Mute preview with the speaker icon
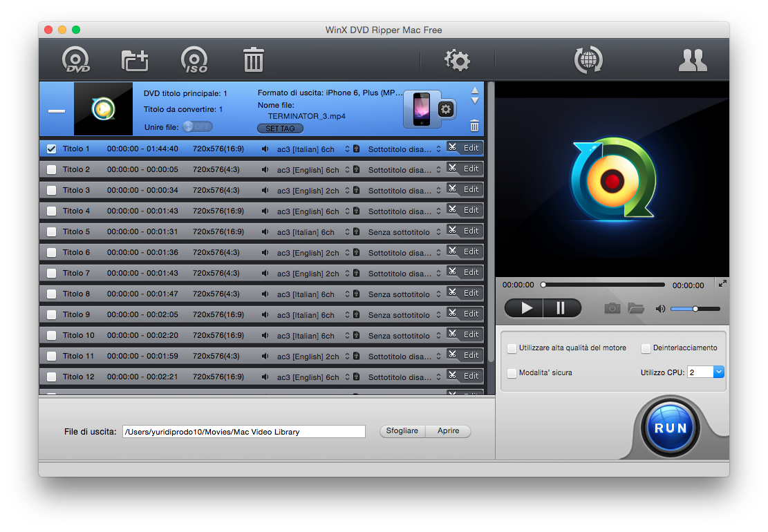Image resolution: width=768 pixels, height=532 pixels. click(x=660, y=309)
